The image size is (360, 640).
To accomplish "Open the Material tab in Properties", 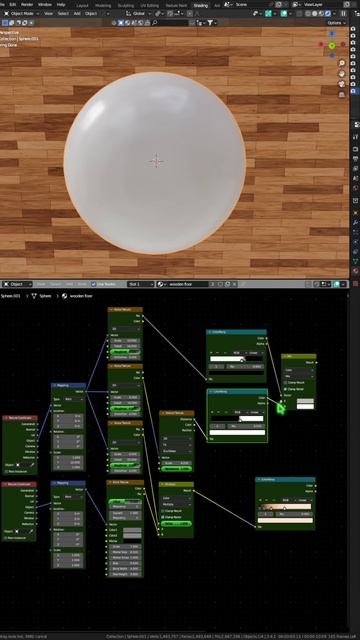I will 355,271.
